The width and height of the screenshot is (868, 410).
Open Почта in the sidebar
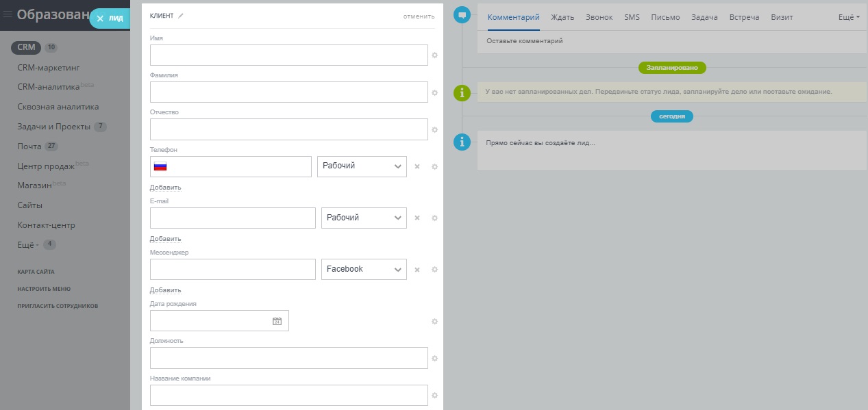coord(29,146)
